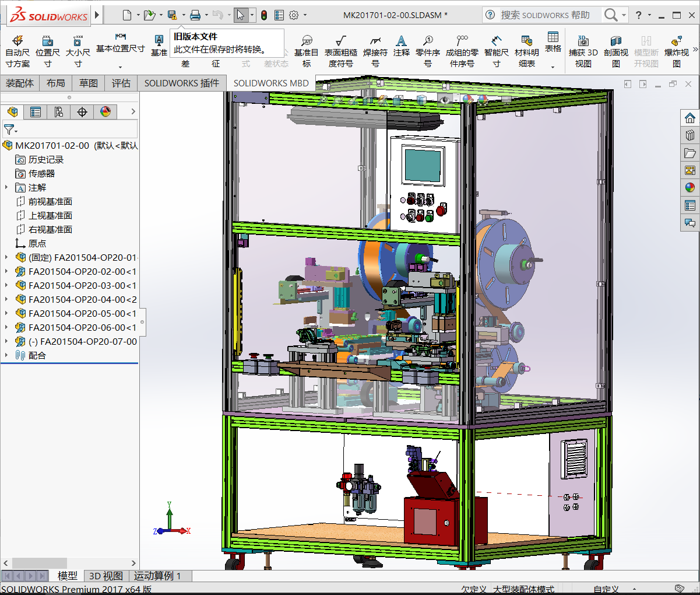The height and width of the screenshot is (595, 700).
Task: Click the Home icon in task pane
Action: (690, 118)
